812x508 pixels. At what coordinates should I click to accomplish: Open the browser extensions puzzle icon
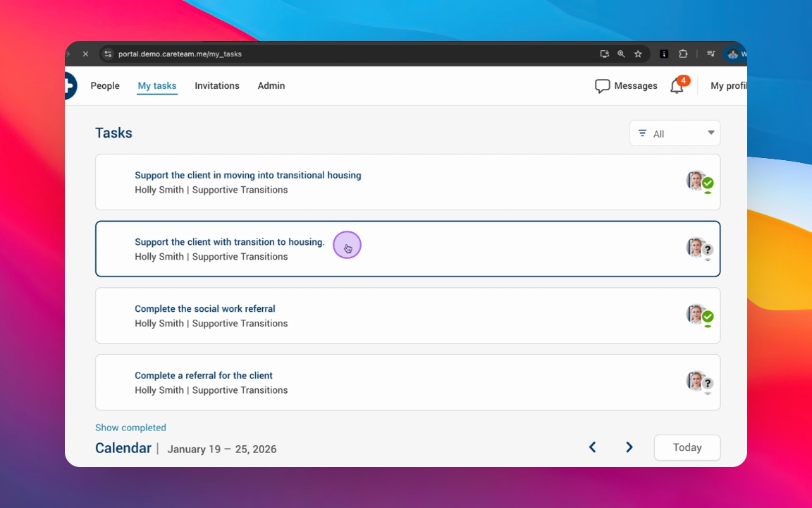pos(683,54)
